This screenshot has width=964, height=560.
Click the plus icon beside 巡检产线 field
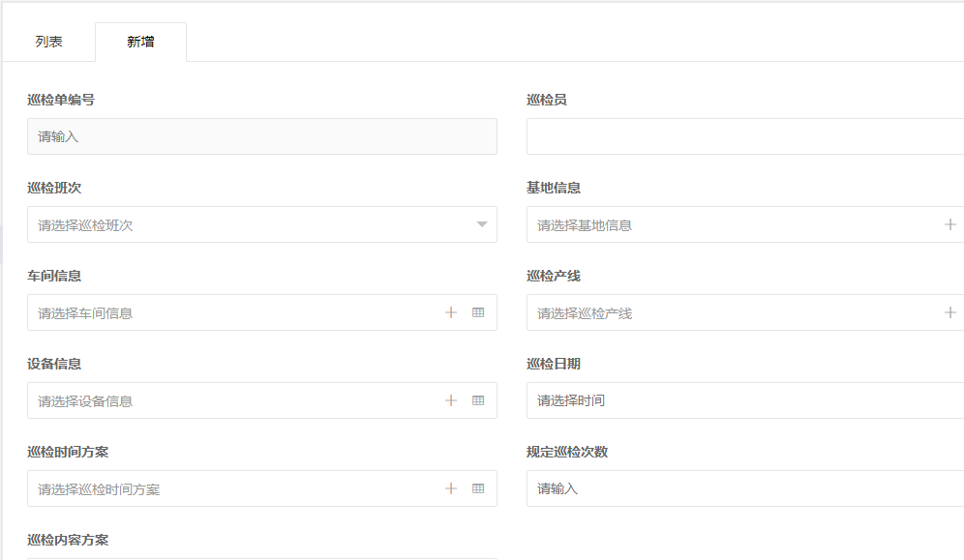coord(949,312)
